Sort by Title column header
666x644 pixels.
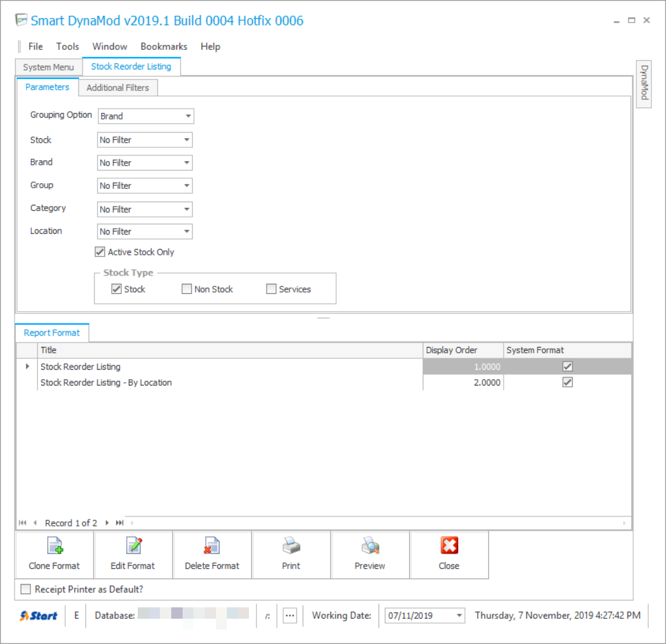pos(230,350)
